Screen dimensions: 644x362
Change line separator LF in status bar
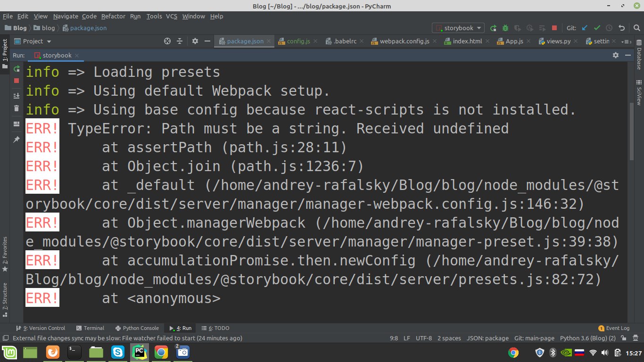(407, 338)
